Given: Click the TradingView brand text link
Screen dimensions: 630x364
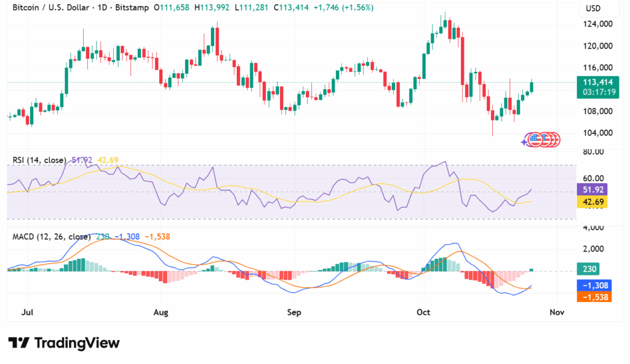Looking at the screenshot, I should (x=76, y=343).
